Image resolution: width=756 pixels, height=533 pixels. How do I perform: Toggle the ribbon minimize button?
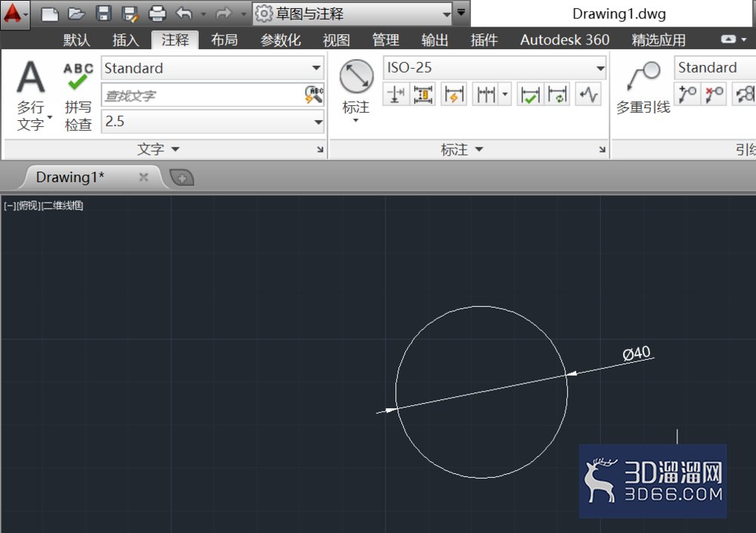tap(729, 39)
